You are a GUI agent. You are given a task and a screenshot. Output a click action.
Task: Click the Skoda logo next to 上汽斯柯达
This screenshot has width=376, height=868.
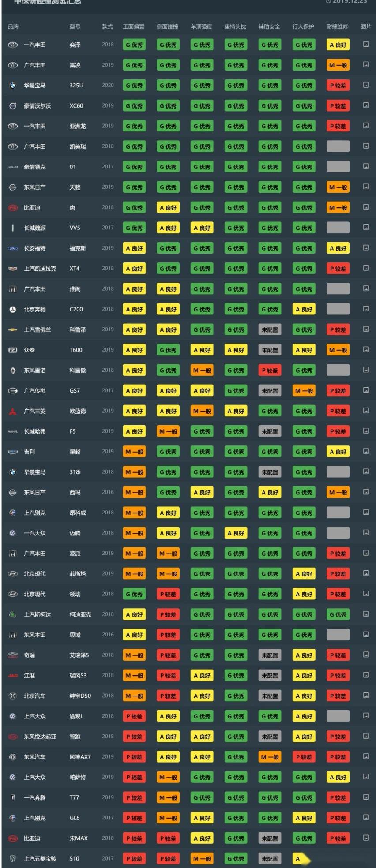tap(13, 614)
